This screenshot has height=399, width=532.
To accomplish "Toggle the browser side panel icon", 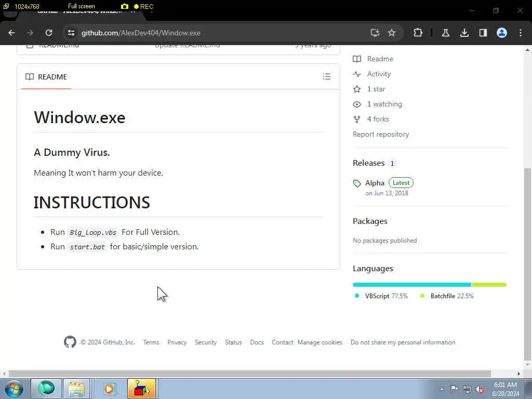I will coord(483,33).
